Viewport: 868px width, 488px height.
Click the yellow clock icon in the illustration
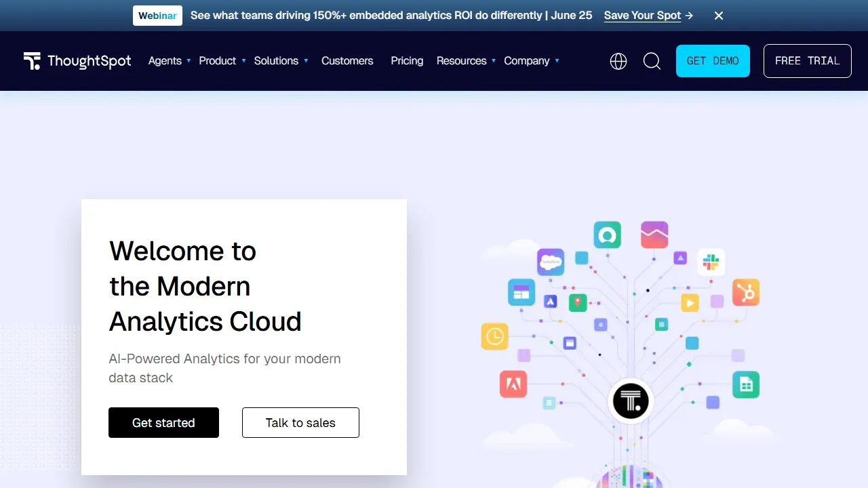click(x=495, y=336)
